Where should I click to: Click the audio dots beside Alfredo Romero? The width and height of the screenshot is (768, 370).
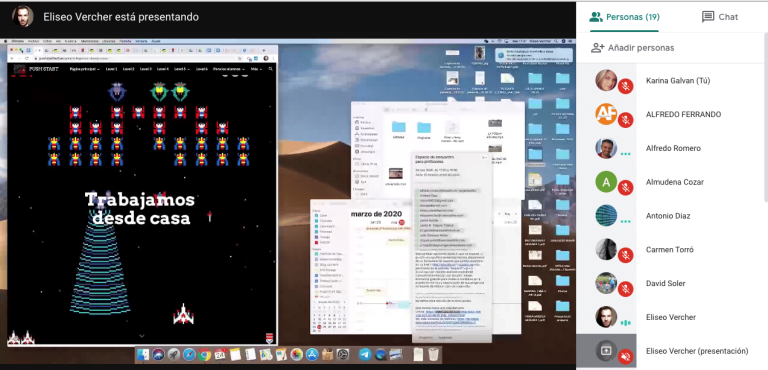(x=625, y=154)
